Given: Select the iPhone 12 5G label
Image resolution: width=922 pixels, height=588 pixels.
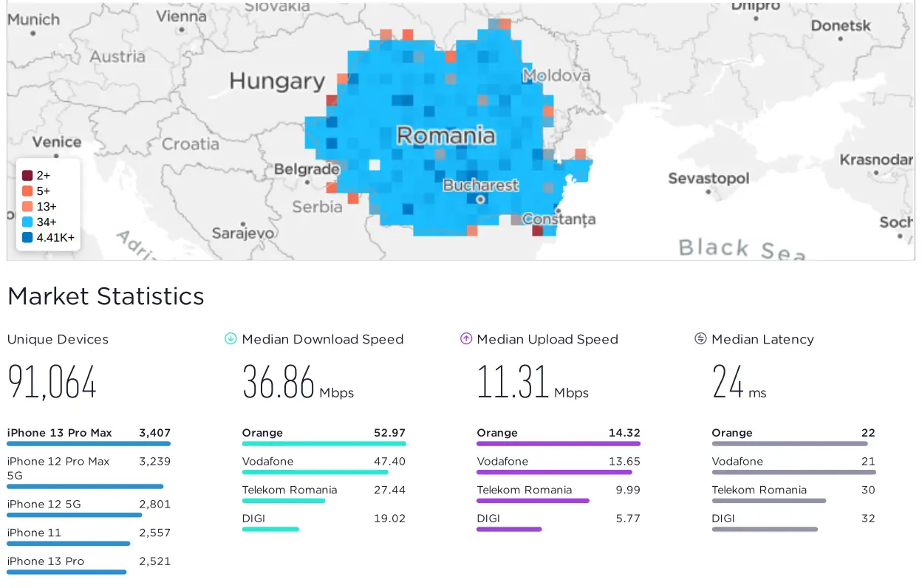Looking at the screenshot, I should coord(44,505).
